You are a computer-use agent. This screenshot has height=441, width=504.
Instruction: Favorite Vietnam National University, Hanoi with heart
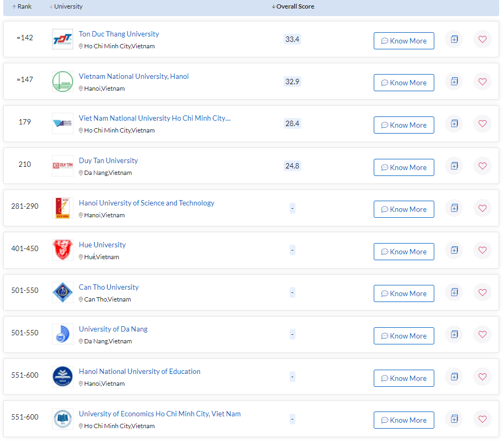click(482, 82)
